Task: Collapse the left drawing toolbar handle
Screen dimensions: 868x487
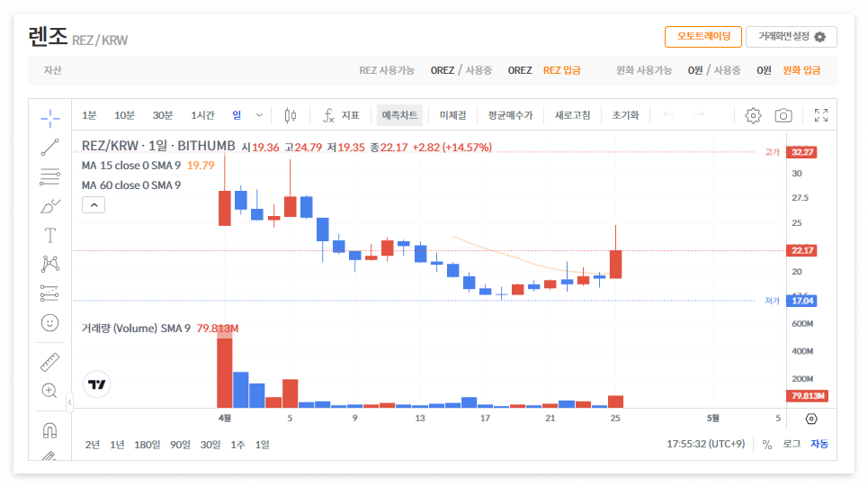Action: [69, 402]
